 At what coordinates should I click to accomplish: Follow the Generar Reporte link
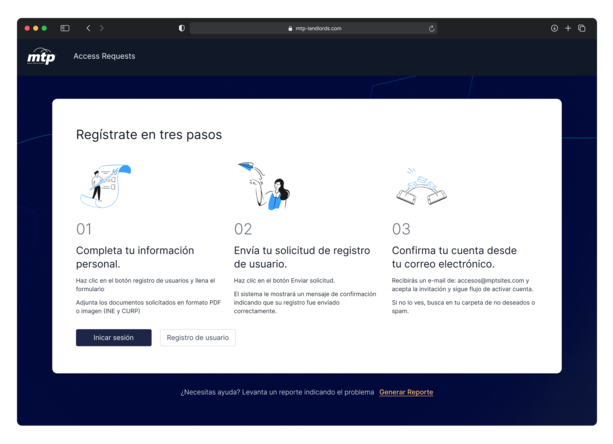(406, 392)
